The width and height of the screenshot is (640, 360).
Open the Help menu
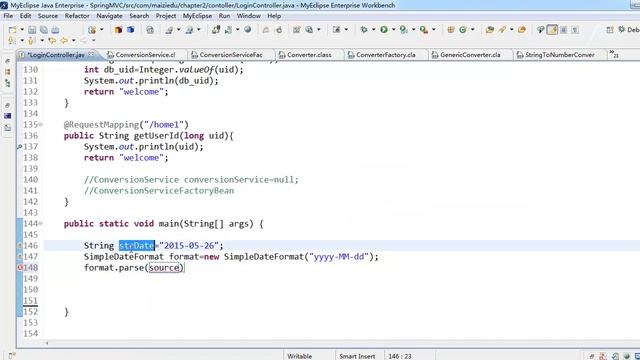coord(274,16)
